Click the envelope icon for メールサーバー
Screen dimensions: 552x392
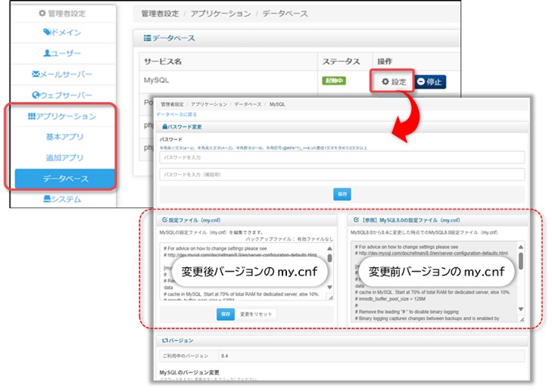36,74
